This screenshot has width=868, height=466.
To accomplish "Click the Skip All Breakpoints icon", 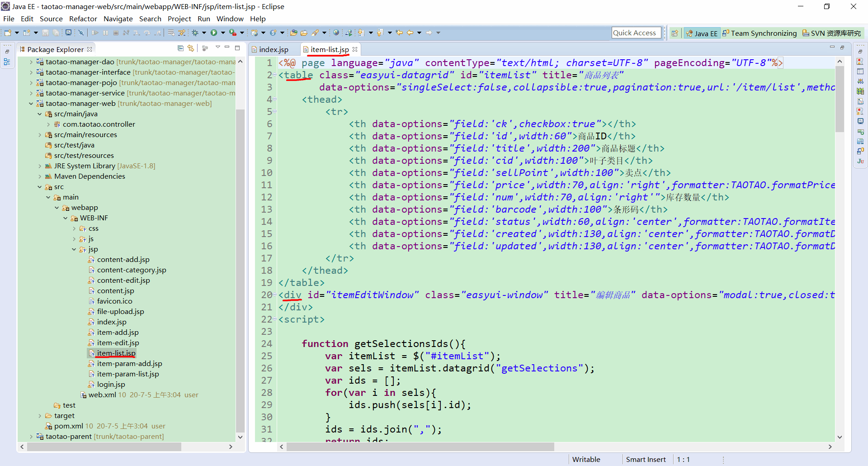I will tap(81, 33).
